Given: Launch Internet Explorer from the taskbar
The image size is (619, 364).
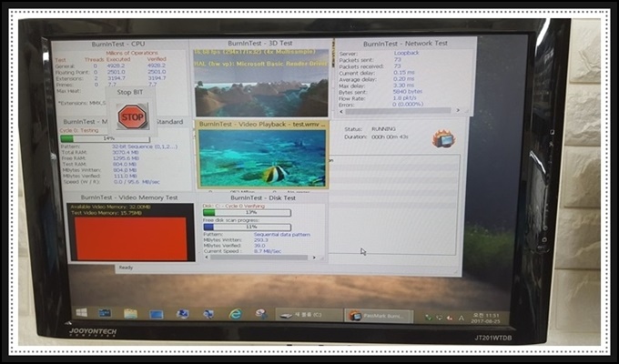Looking at the screenshot, I should click(x=235, y=314).
